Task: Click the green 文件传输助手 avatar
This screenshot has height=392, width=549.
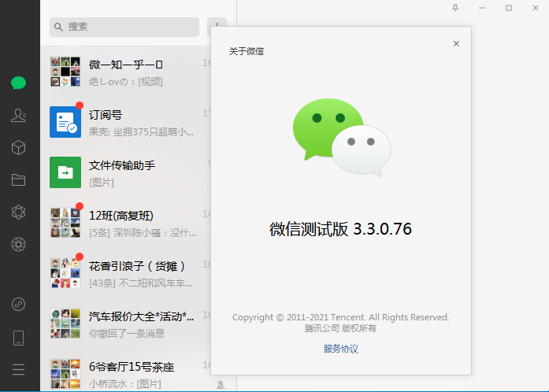Action: [x=65, y=172]
